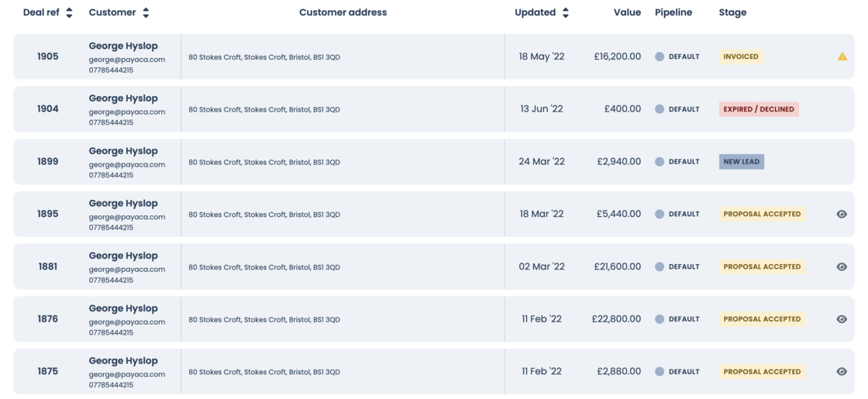Click the eye icon on deal 1876
The width and height of the screenshot is (868, 399).
tap(842, 319)
